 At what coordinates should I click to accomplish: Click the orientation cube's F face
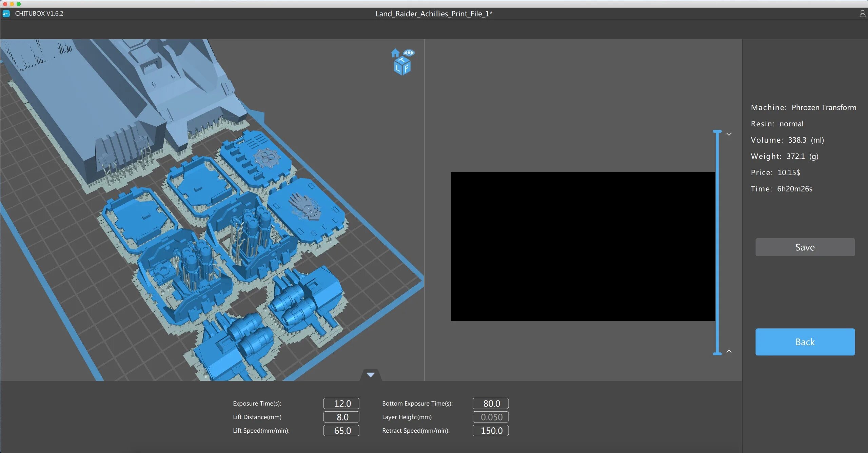point(407,68)
